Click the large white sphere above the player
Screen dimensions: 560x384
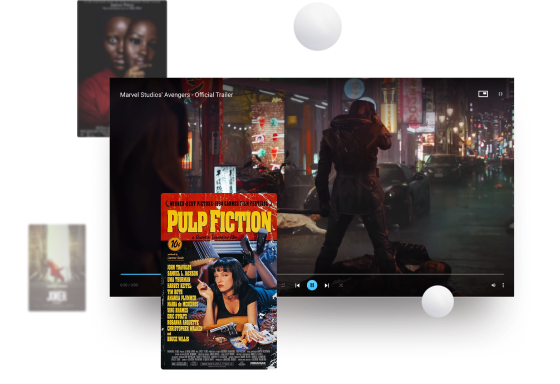tap(318, 26)
